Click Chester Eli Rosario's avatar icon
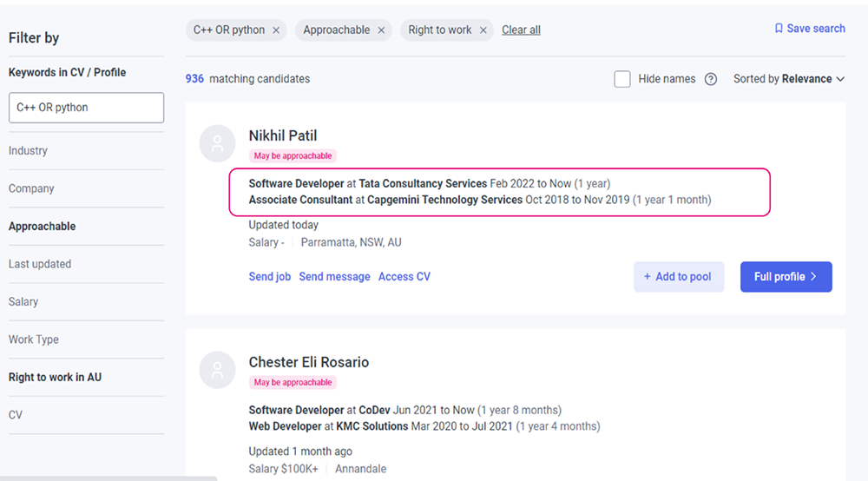This screenshot has width=868, height=481. tap(217, 370)
